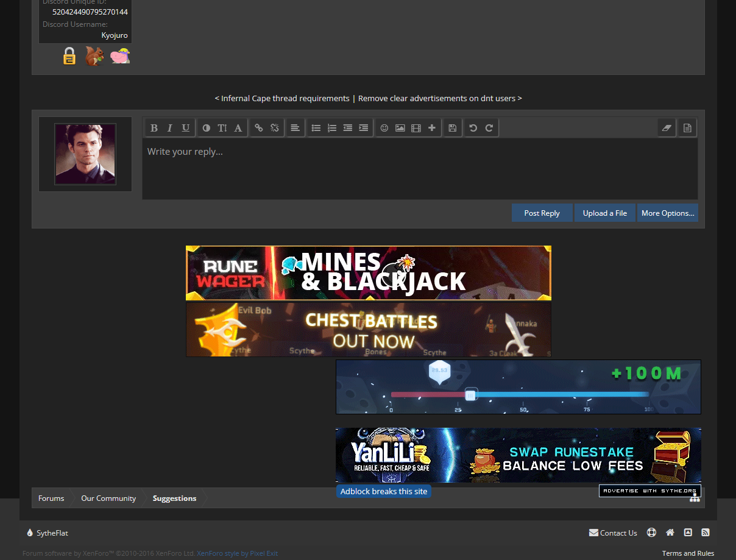This screenshot has width=736, height=560.
Task: Open the smilies picker
Action: tap(384, 128)
